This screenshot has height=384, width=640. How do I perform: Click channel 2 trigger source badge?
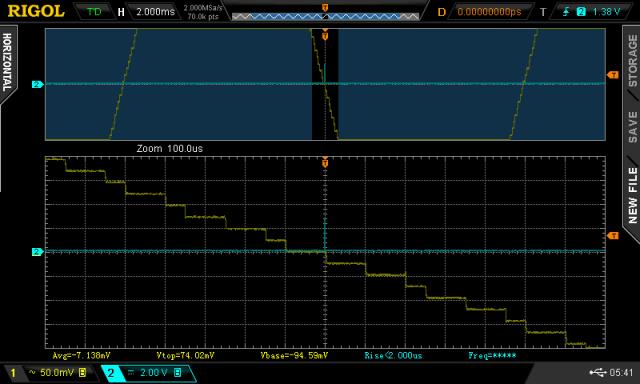point(581,11)
